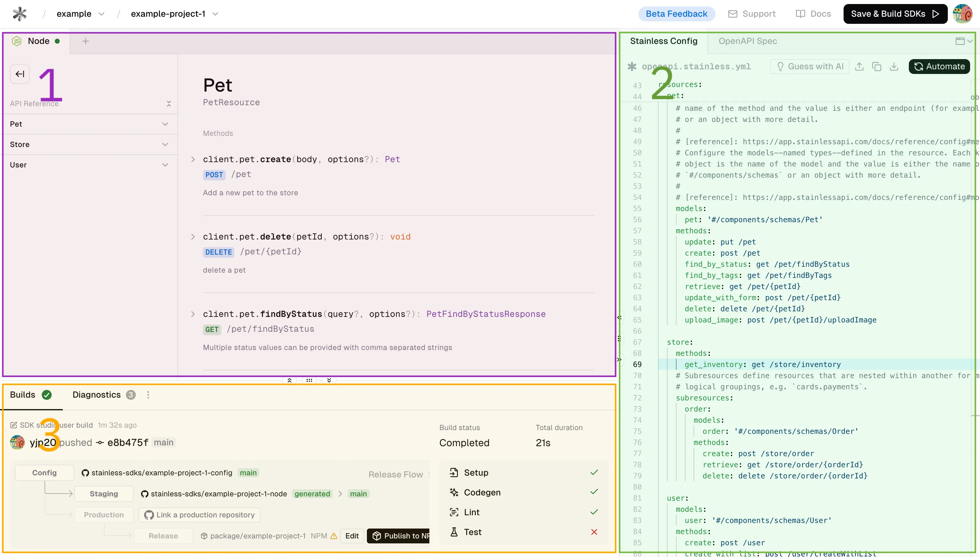Click the upload config icon
Screen dimensions: 980x557
[x=860, y=66]
